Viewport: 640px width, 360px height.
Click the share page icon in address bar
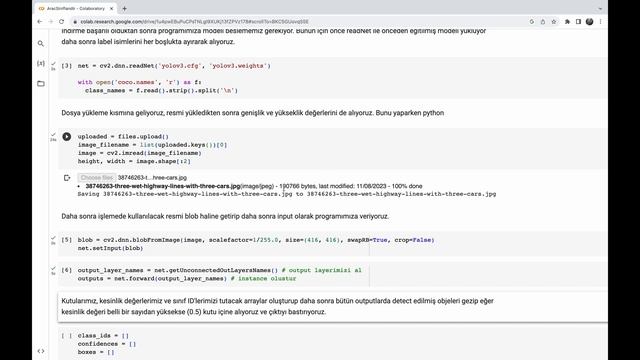542,22
